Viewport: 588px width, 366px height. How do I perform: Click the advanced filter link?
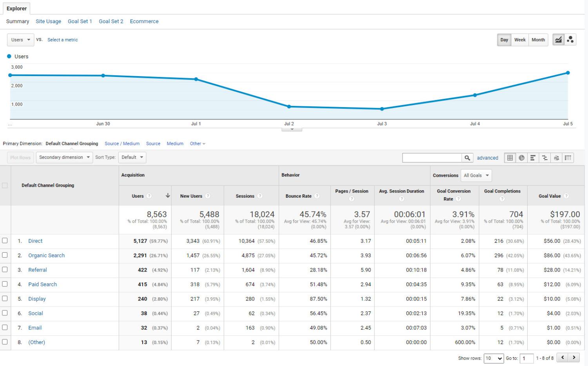click(x=487, y=158)
